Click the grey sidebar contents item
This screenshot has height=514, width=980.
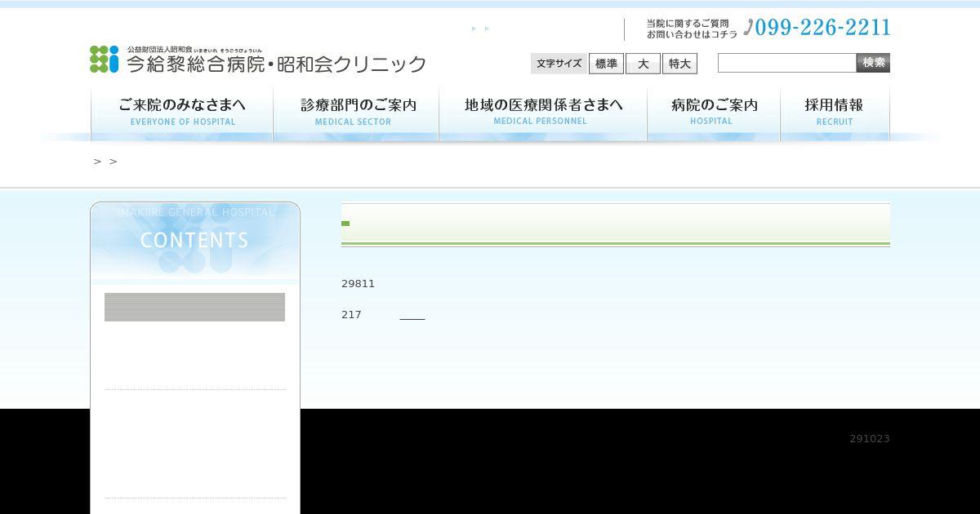[194, 307]
